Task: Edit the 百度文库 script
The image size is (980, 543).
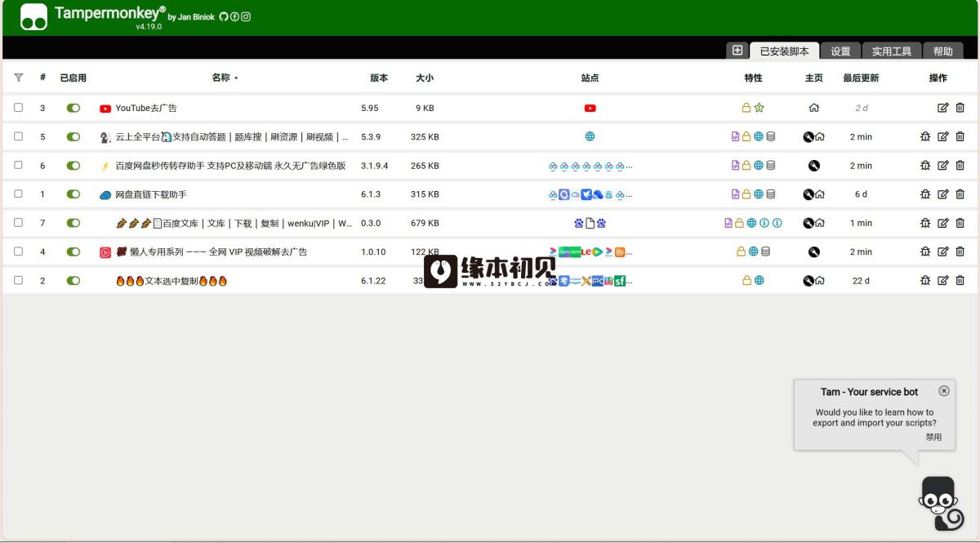Action: coord(943,223)
